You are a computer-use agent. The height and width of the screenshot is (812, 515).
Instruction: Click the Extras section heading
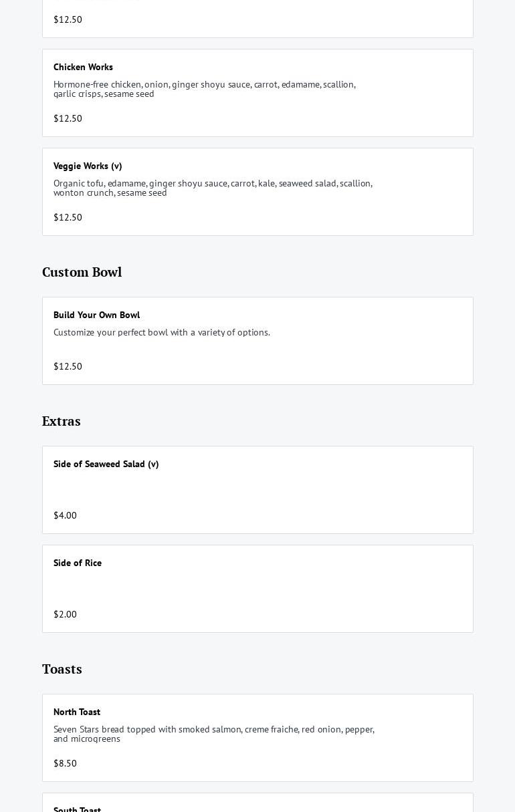(x=62, y=421)
